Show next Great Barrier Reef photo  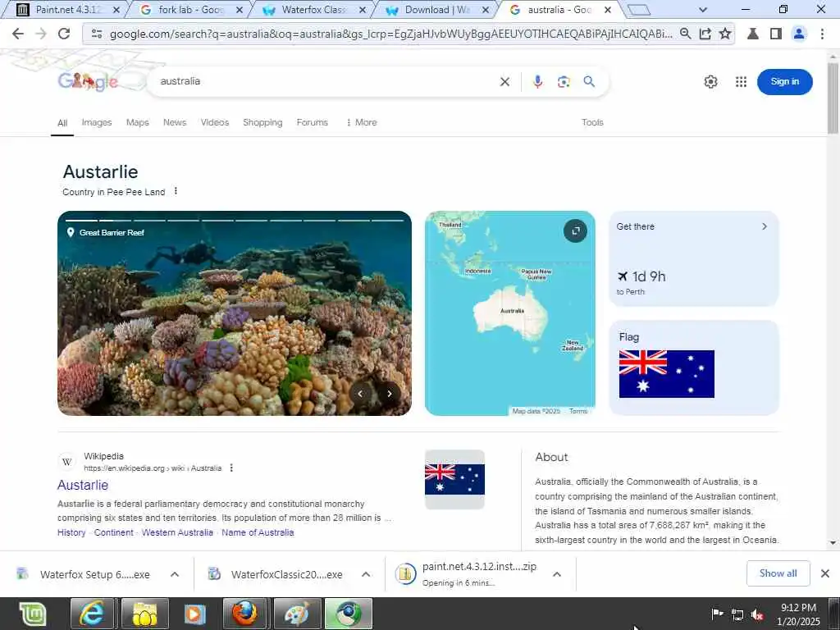pyautogui.click(x=390, y=393)
